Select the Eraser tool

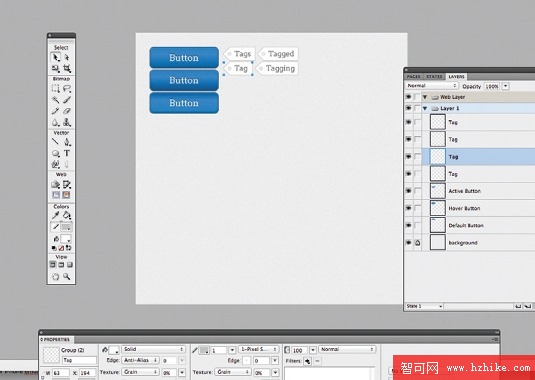click(67, 111)
